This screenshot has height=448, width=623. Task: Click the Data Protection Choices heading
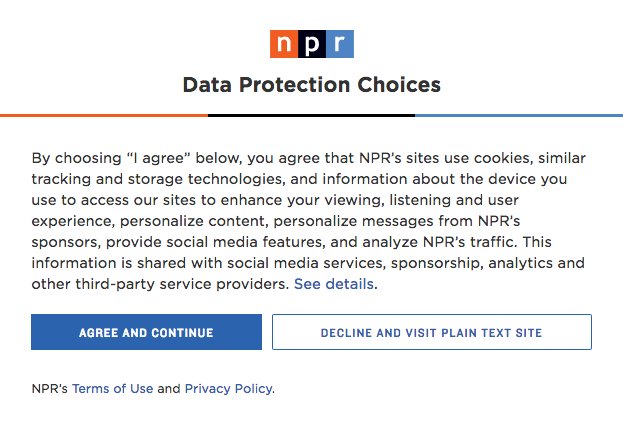pyautogui.click(x=312, y=85)
